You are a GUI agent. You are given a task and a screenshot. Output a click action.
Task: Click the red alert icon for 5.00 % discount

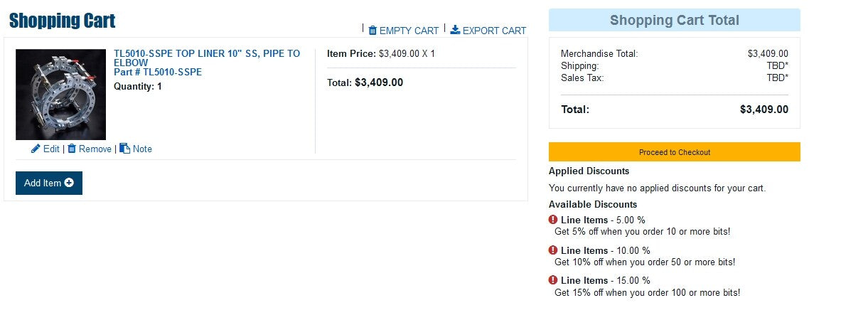tap(553, 220)
